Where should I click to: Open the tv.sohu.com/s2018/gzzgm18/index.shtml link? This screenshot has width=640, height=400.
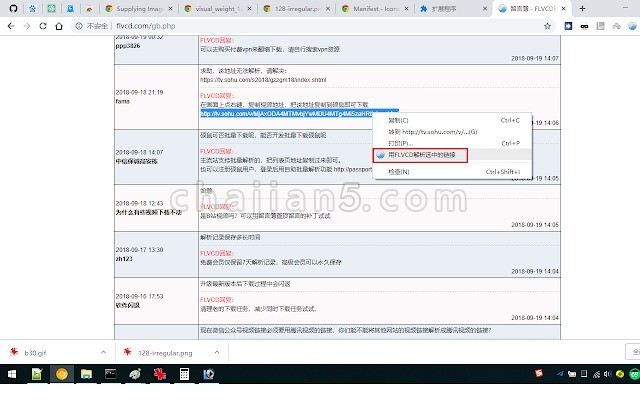coord(263,80)
